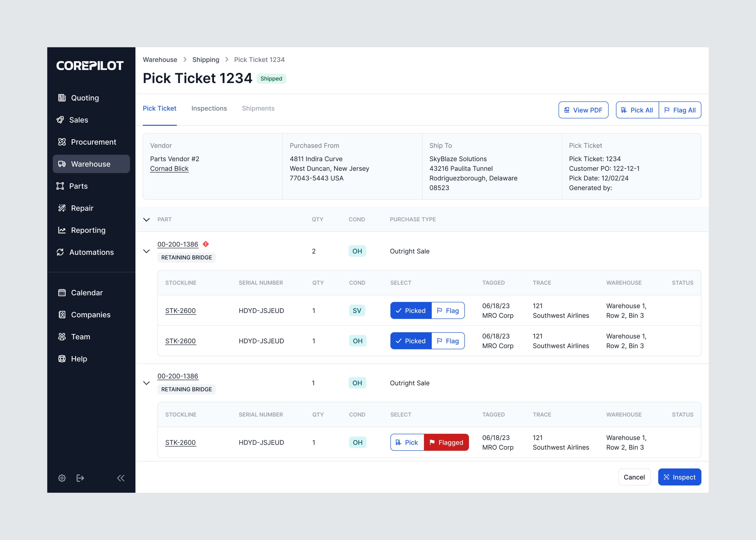Image resolution: width=756 pixels, height=540 pixels.
Task: Open the Procurement section
Action: click(x=93, y=142)
